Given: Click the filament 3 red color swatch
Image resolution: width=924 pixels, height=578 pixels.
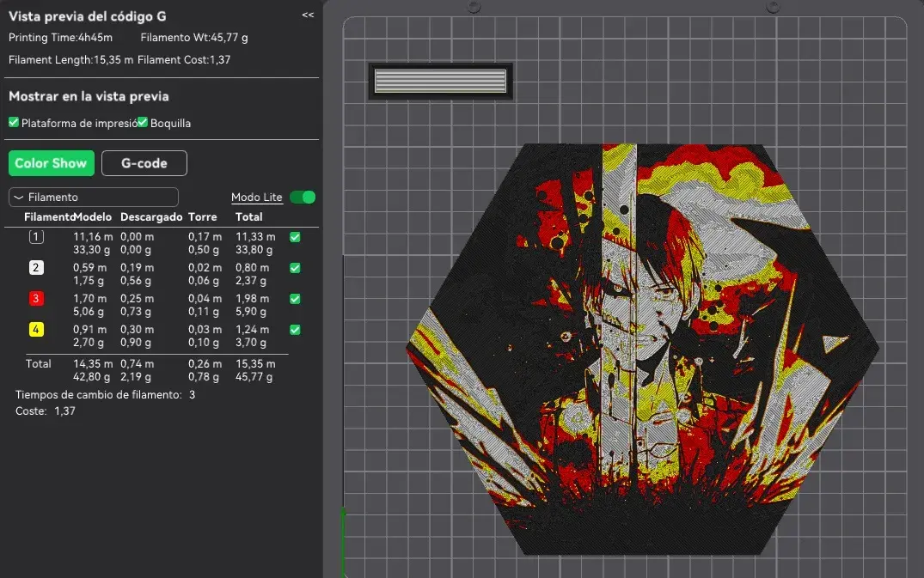Looking at the screenshot, I should point(36,298).
